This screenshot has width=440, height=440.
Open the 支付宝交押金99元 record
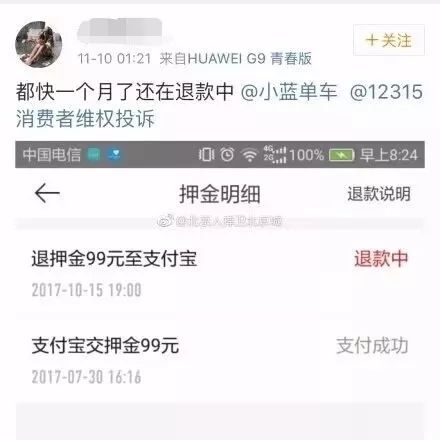tap(220, 360)
